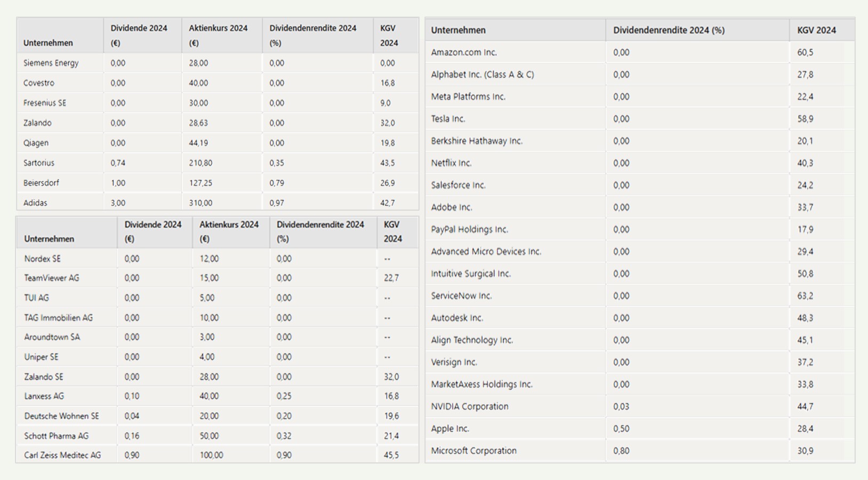
Task: Select Intuitive Surgical Inc. company name
Action: [x=471, y=274]
